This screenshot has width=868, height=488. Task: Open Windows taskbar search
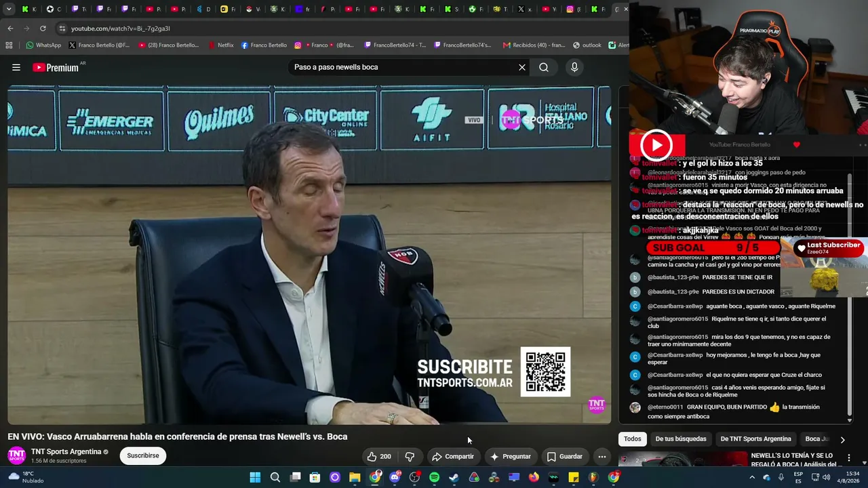[x=275, y=477]
